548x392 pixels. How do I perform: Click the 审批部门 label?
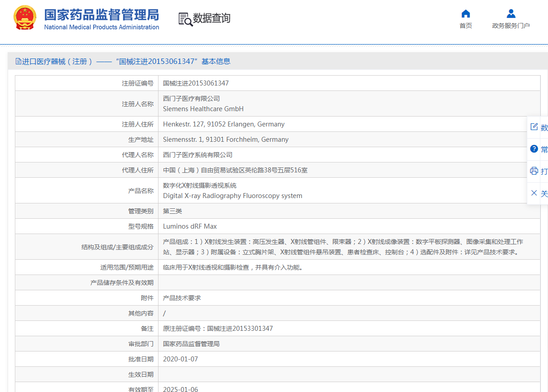pyautogui.click(x=141, y=344)
